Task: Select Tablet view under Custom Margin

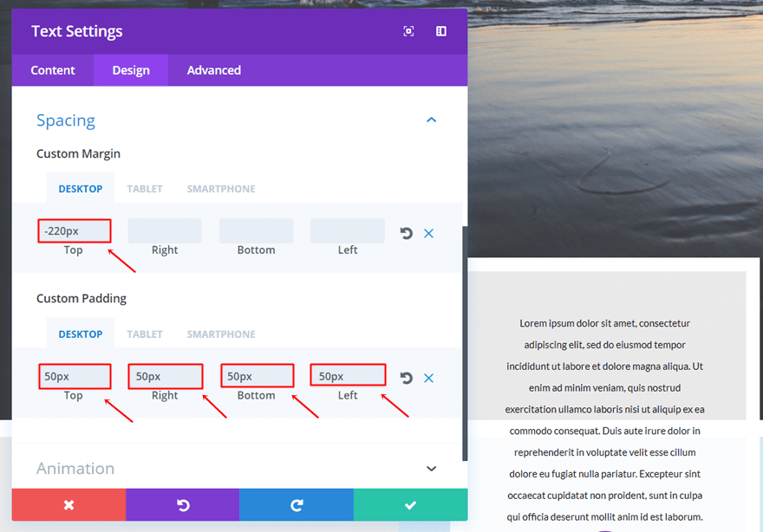Action: [x=145, y=189]
